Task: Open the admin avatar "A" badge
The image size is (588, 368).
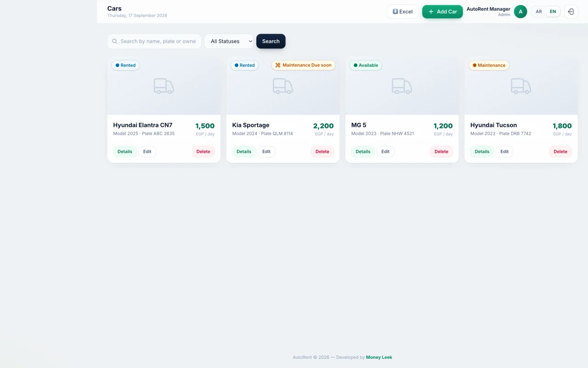Action: (520, 11)
